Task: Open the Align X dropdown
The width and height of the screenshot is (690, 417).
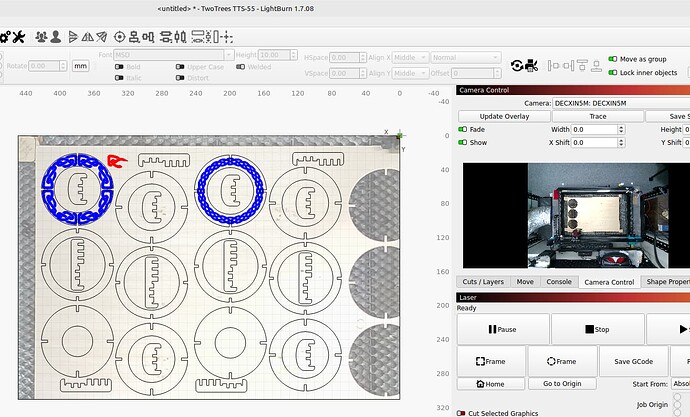Action: (x=410, y=58)
